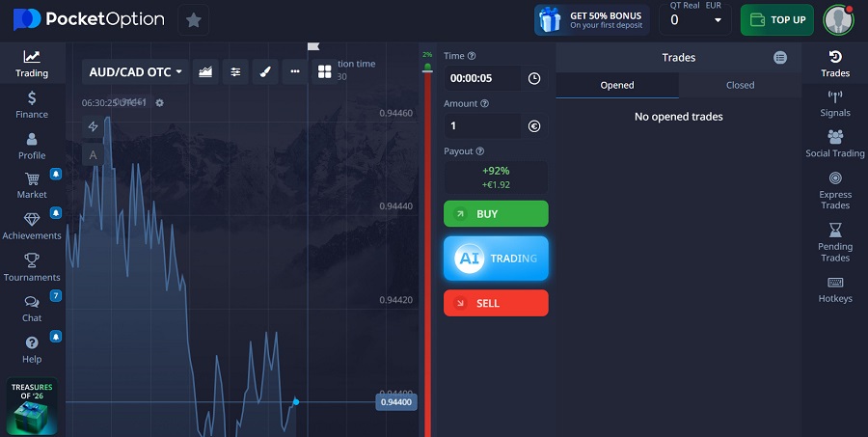The width and height of the screenshot is (868, 437).
Task: Click the red SELL button
Action: (x=496, y=303)
